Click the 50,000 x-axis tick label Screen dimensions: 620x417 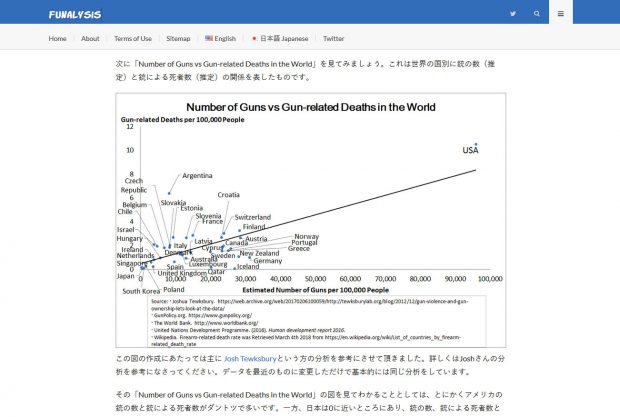316,279
